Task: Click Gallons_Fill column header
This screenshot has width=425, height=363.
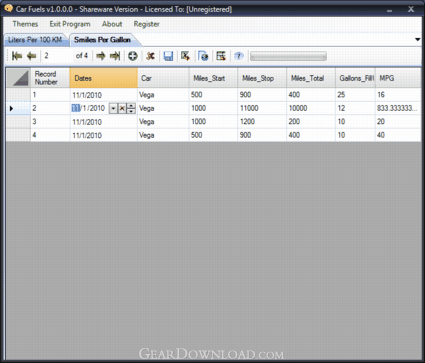Action: point(356,78)
